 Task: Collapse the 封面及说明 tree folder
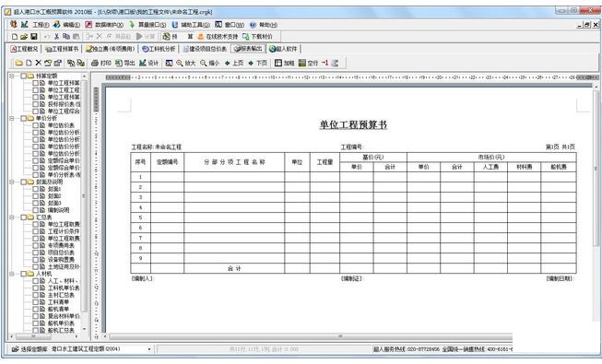click(12, 182)
